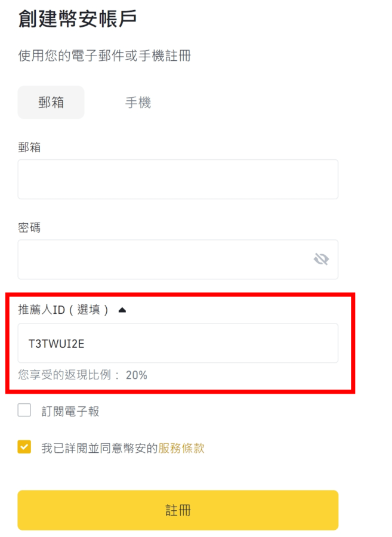Select the referral ID field containing T3TWUI2E

[178, 343]
